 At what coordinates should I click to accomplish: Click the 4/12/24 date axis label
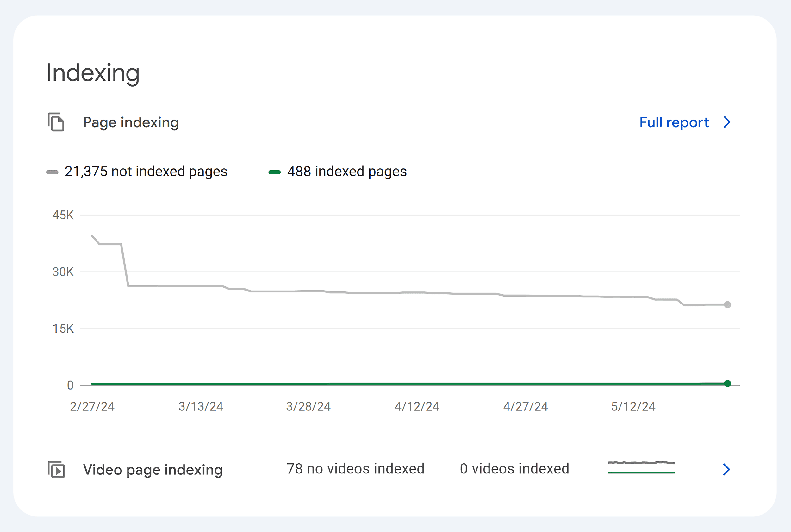pos(417,406)
